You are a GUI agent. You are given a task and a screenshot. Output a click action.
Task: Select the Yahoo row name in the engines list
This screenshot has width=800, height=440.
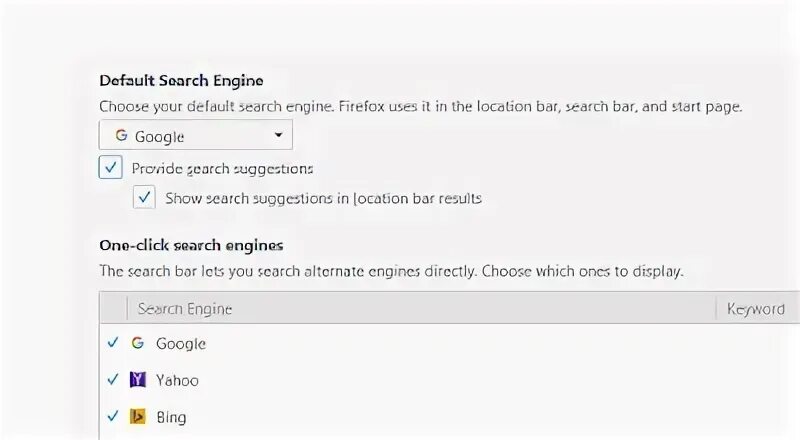click(177, 380)
